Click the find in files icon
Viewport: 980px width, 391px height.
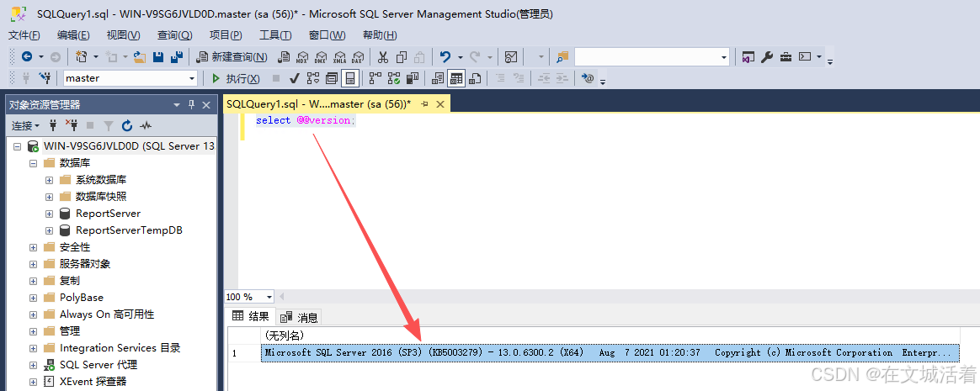[562, 57]
